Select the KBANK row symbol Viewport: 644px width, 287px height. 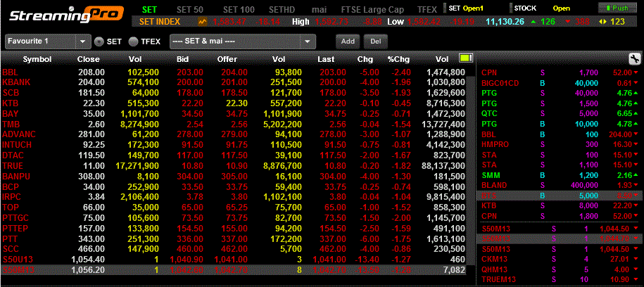(x=16, y=82)
